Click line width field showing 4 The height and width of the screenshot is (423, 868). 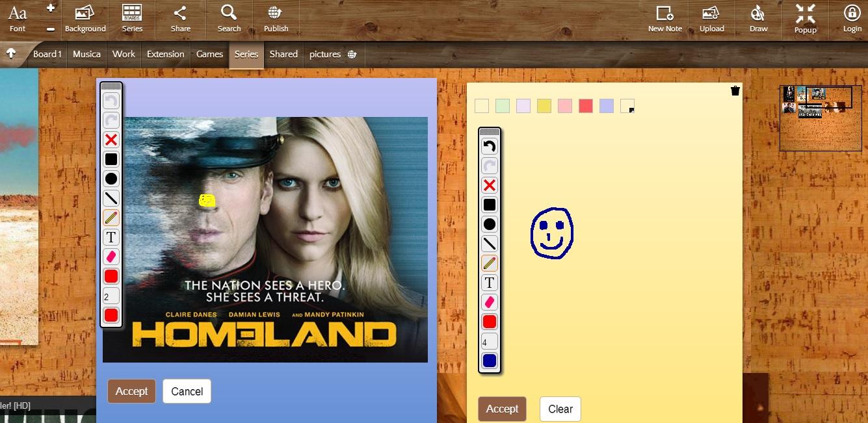490,341
